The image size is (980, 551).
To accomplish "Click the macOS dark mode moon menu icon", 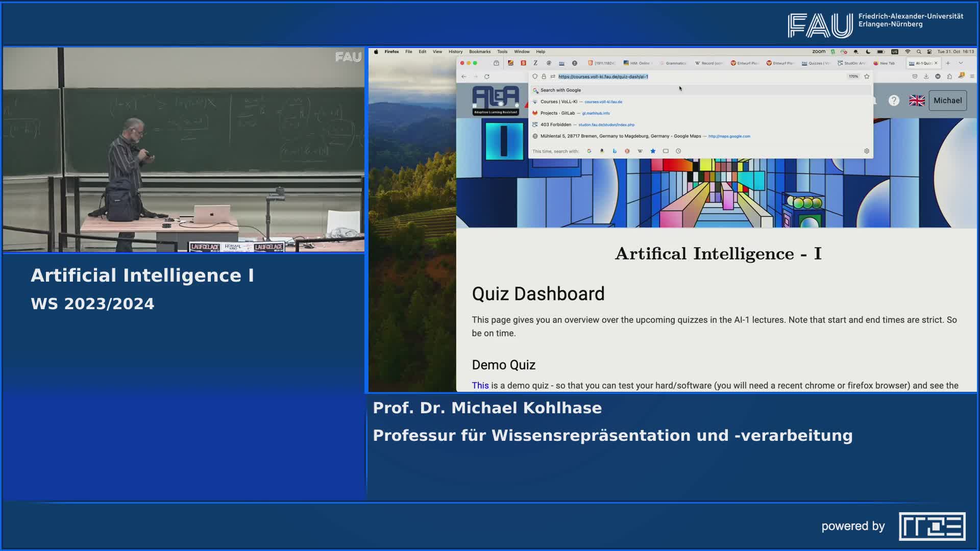I will 868,52.
